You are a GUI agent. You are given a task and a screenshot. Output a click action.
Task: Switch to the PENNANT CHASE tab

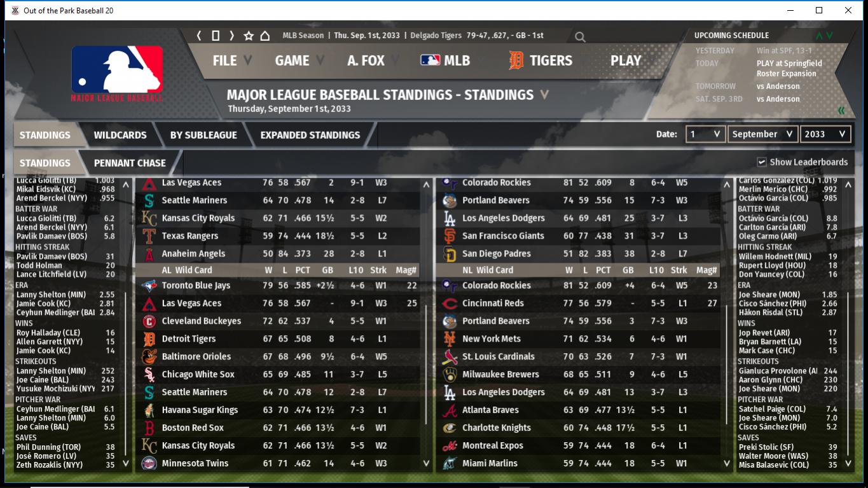(130, 163)
